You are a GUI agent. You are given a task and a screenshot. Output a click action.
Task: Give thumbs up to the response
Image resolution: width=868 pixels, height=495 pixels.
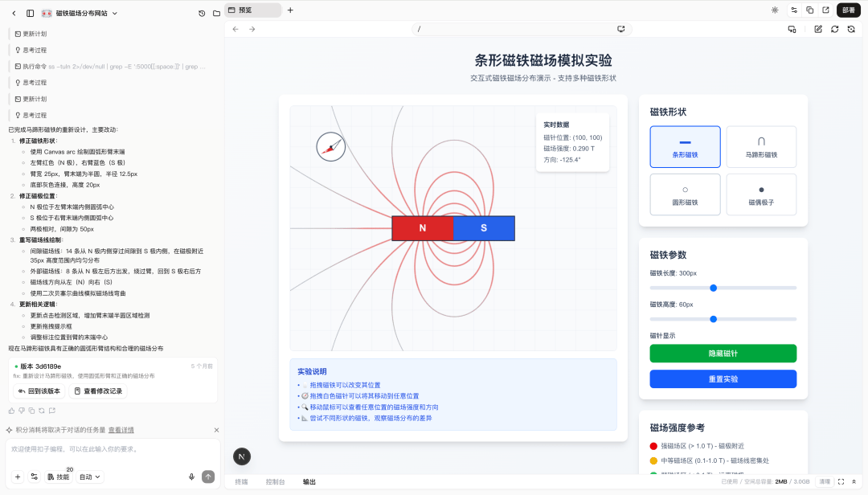pyautogui.click(x=11, y=411)
